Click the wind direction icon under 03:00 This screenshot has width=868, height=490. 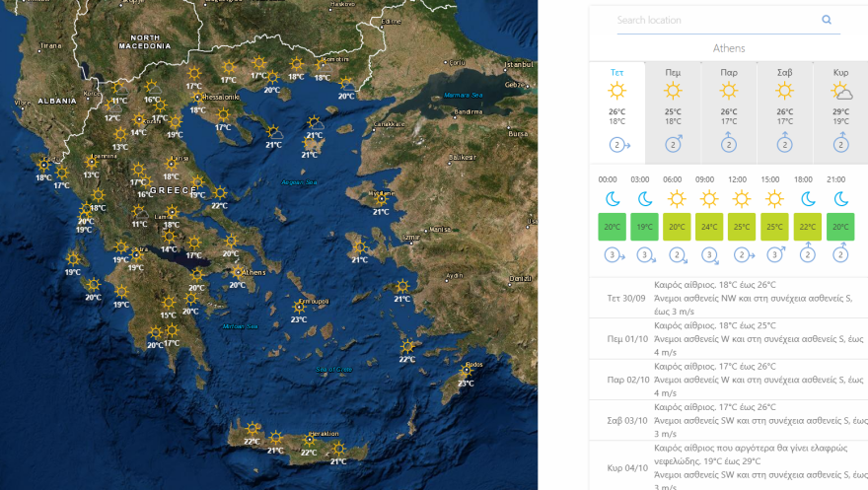[x=644, y=255]
